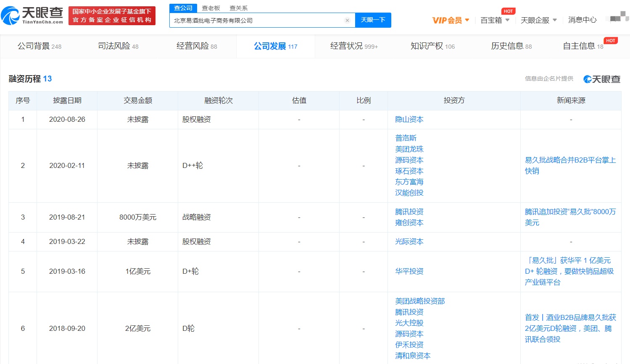630x364 pixels.
Task: Open investor 隐山资本
Action: (409, 120)
